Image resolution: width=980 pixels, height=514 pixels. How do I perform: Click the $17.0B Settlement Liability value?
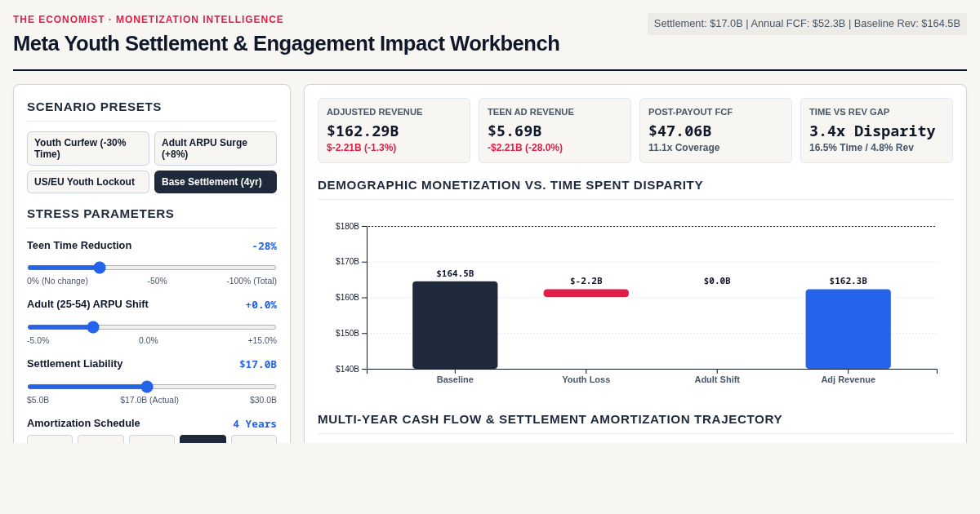click(x=258, y=365)
